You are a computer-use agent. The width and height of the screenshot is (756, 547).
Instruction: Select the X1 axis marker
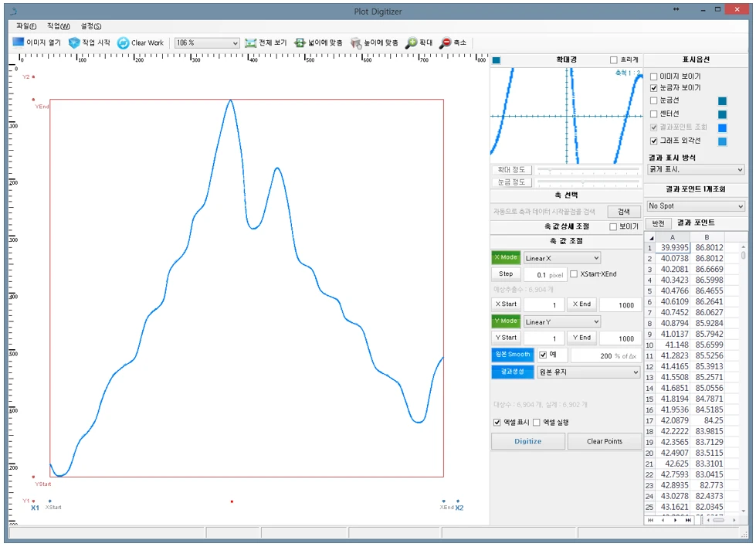35,508
